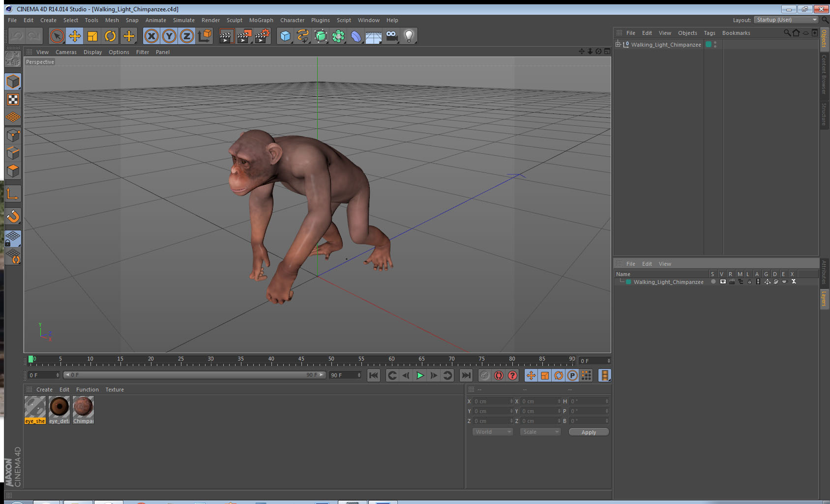Toggle Position keyframe recording
This screenshot has height=504, width=830.
[531, 375]
